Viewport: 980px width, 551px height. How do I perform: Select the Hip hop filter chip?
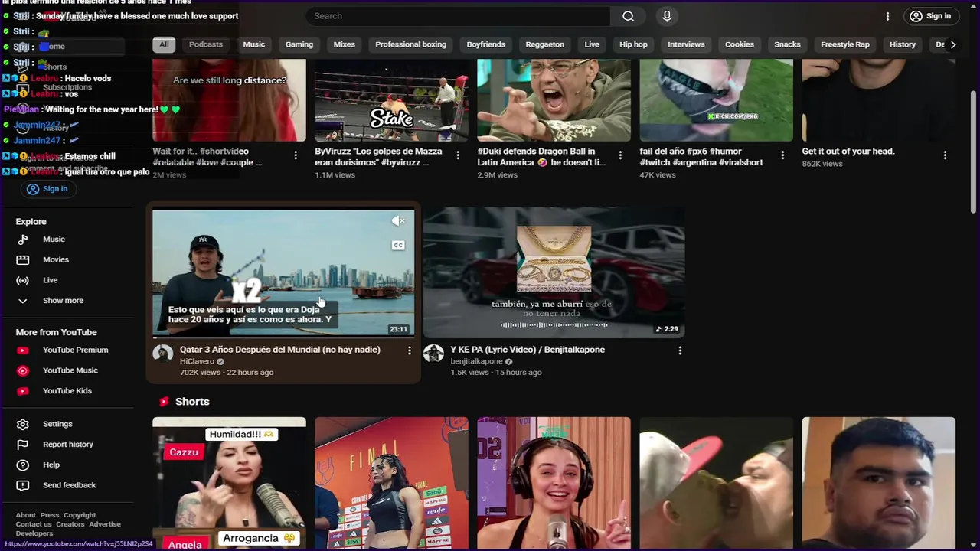[x=633, y=44]
